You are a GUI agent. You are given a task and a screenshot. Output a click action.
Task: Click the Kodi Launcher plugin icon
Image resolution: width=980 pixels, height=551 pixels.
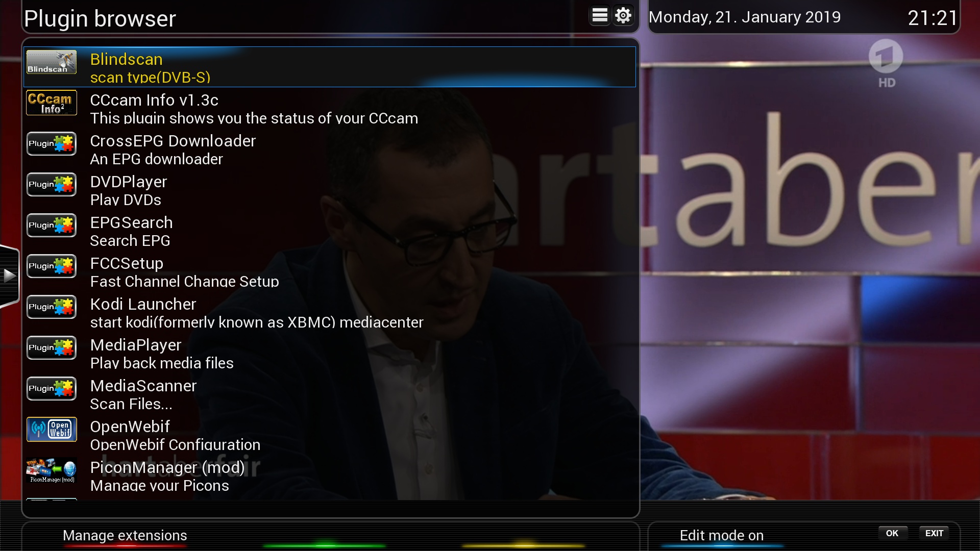pyautogui.click(x=51, y=307)
